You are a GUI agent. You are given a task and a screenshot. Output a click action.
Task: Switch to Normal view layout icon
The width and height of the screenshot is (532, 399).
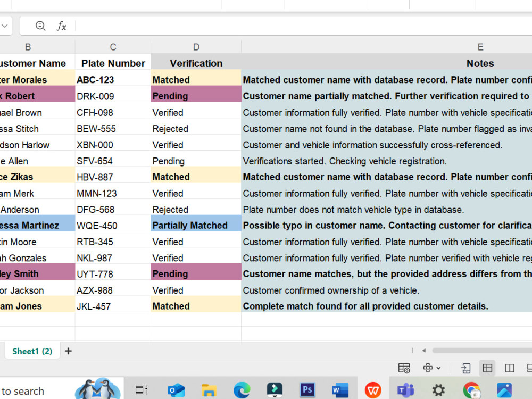tap(487, 368)
